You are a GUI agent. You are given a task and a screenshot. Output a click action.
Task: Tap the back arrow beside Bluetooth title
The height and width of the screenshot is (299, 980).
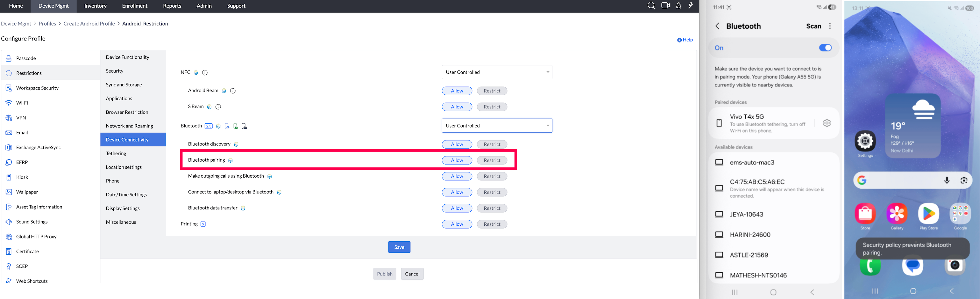pyautogui.click(x=717, y=26)
